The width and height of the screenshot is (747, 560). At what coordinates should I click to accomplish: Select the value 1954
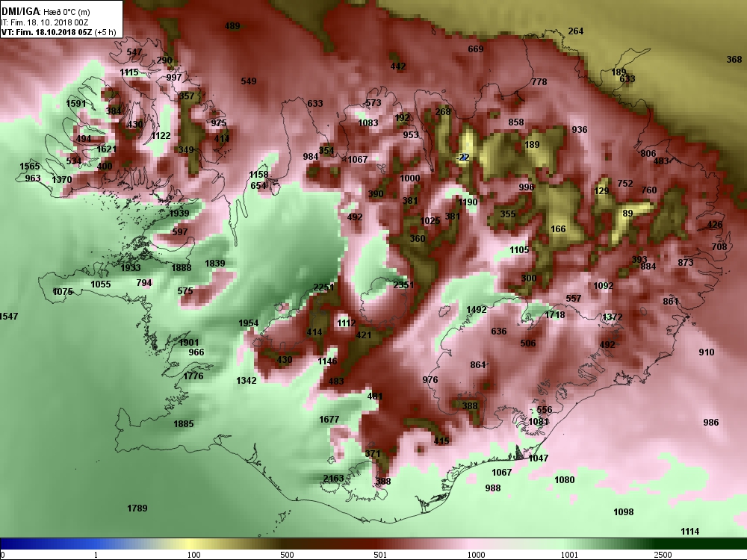click(248, 323)
